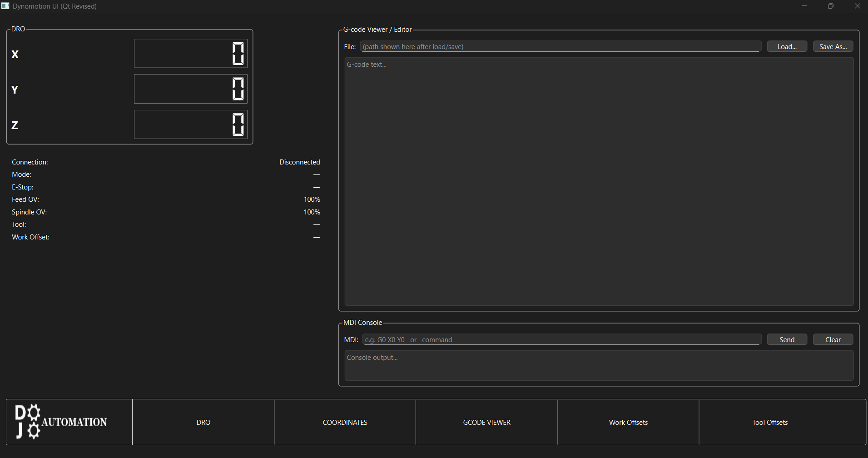868x458 pixels.
Task: Maximize or restore the application window
Action: pyautogui.click(x=831, y=6)
